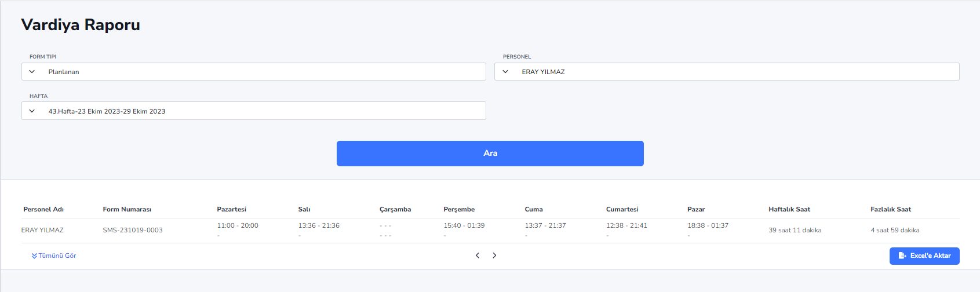Click the next page arrow icon
The height and width of the screenshot is (292, 980).
tap(494, 256)
